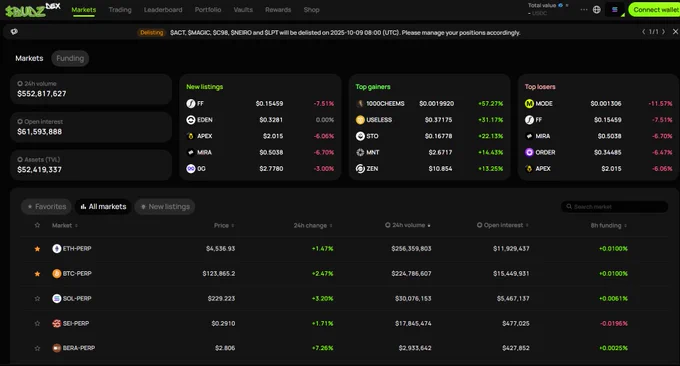Sort table by 24h volume column
680x366 pixels.
pyautogui.click(x=408, y=225)
